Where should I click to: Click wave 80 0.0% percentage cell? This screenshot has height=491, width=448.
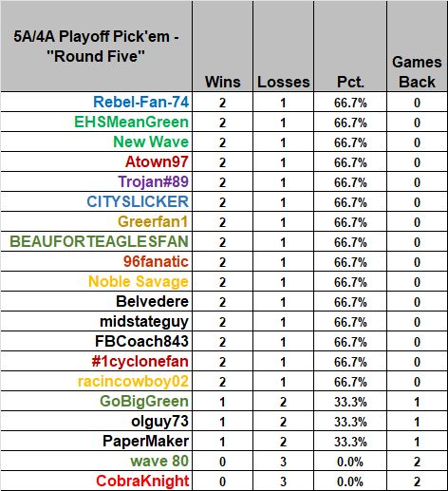coord(350,461)
